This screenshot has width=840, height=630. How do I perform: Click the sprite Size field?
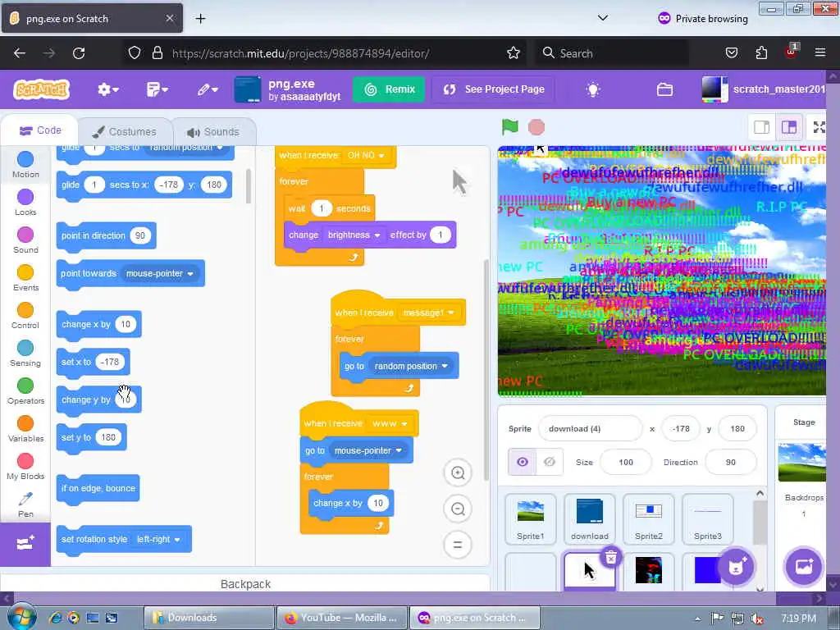(626, 462)
